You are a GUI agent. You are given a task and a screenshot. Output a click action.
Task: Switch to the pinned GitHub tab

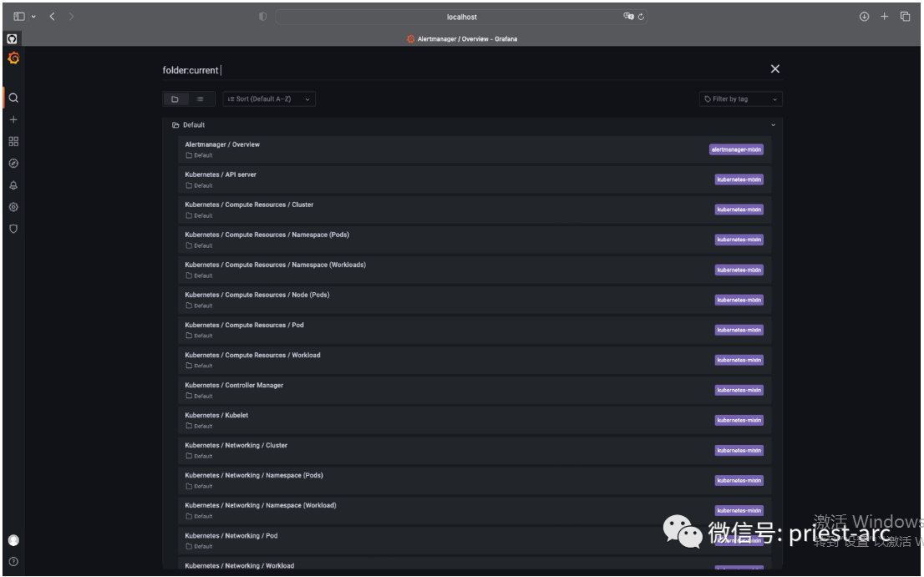click(x=12, y=39)
